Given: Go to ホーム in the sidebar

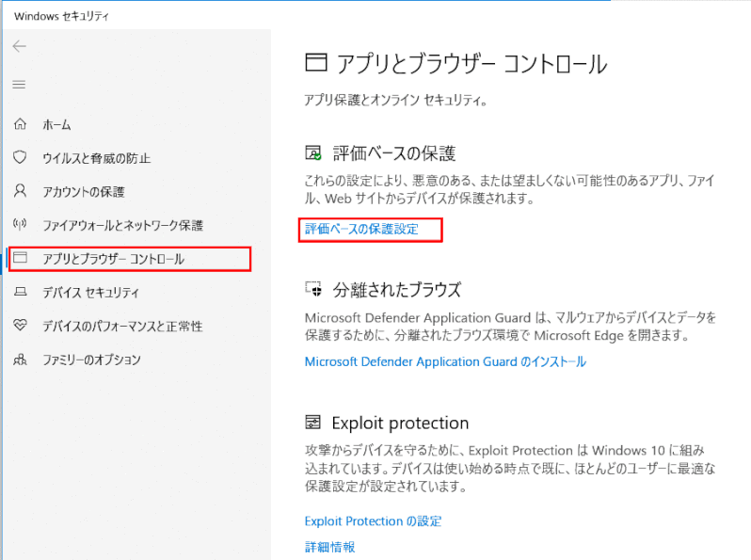Looking at the screenshot, I should coord(56,125).
